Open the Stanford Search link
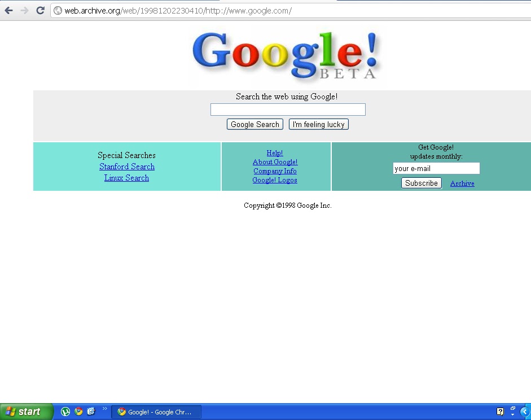The image size is (531, 420). [126, 167]
